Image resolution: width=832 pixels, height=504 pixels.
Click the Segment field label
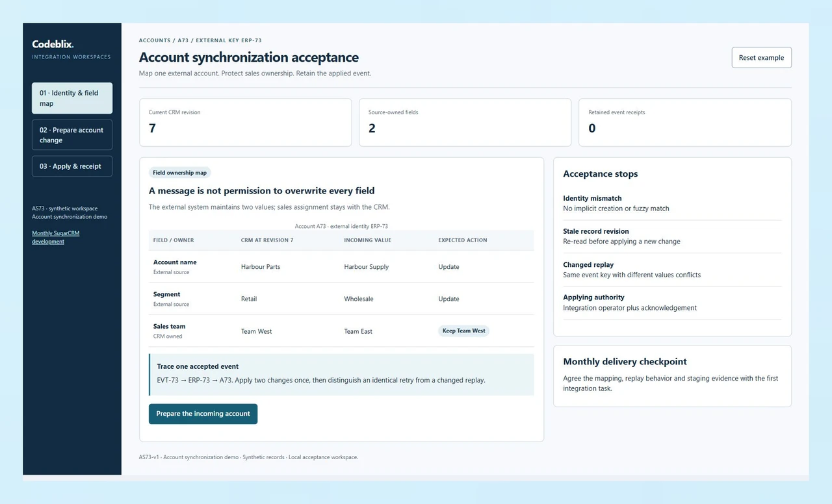(x=166, y=294)
